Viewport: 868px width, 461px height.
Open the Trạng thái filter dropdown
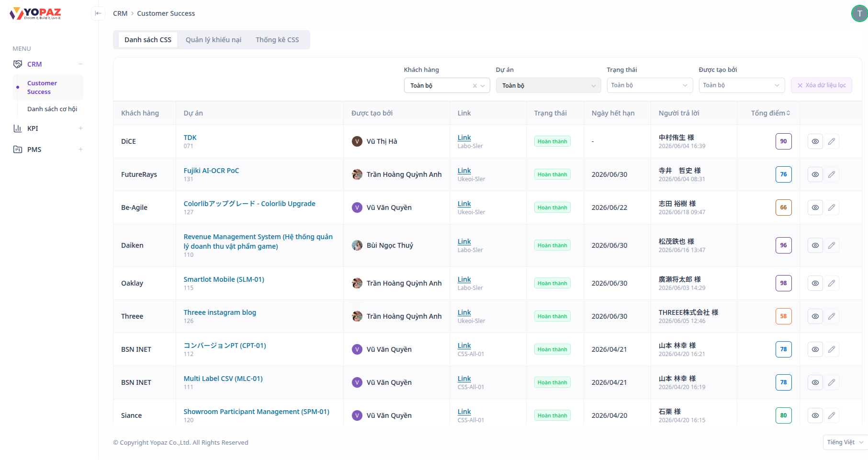[650, 85]
